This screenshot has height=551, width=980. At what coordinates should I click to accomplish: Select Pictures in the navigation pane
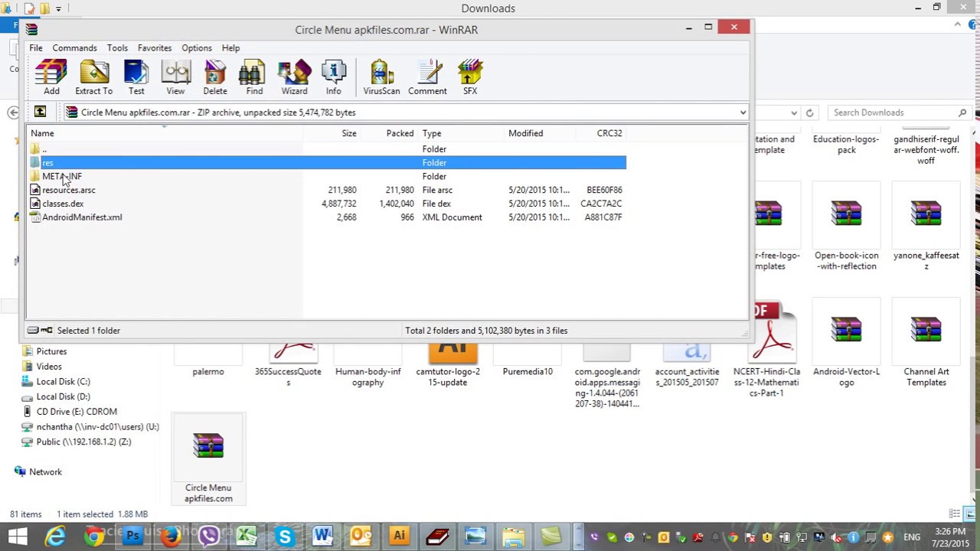point(51,351)
